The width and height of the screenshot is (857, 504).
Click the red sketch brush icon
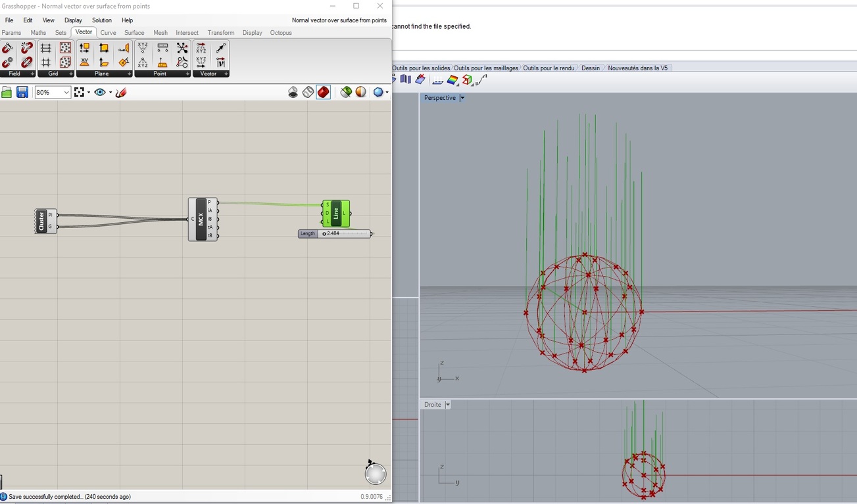121,93
